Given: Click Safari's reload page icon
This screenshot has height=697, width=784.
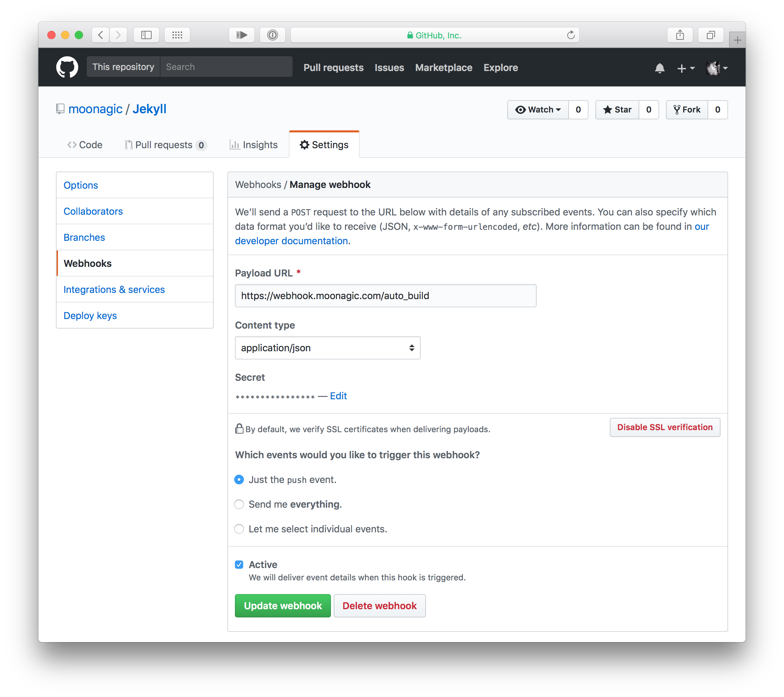Looking at the screenshot, I should click(x=571, y=35).
